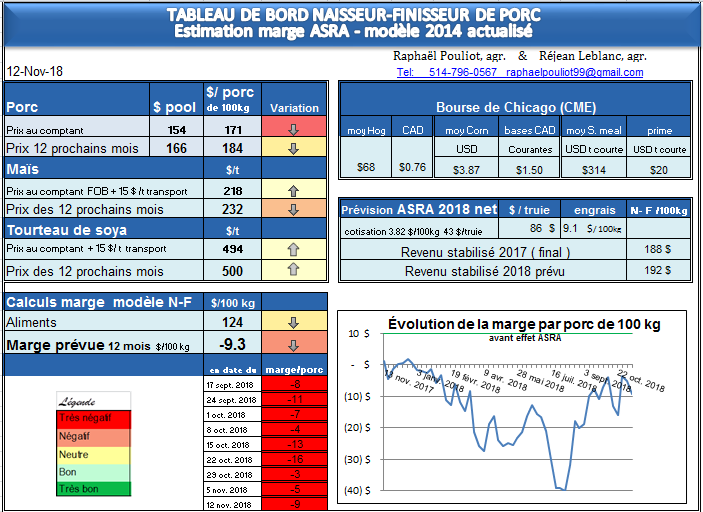
Task: Open the raphaelpouliot99@gmail.com email link
Action: pyautogui.click(x=574, y=73)
